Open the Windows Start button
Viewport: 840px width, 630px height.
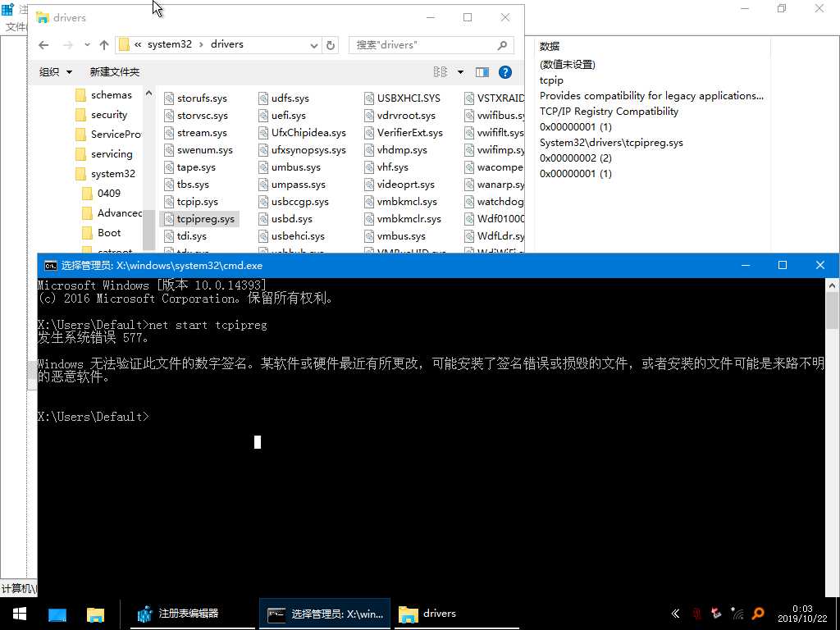[20, 614]
